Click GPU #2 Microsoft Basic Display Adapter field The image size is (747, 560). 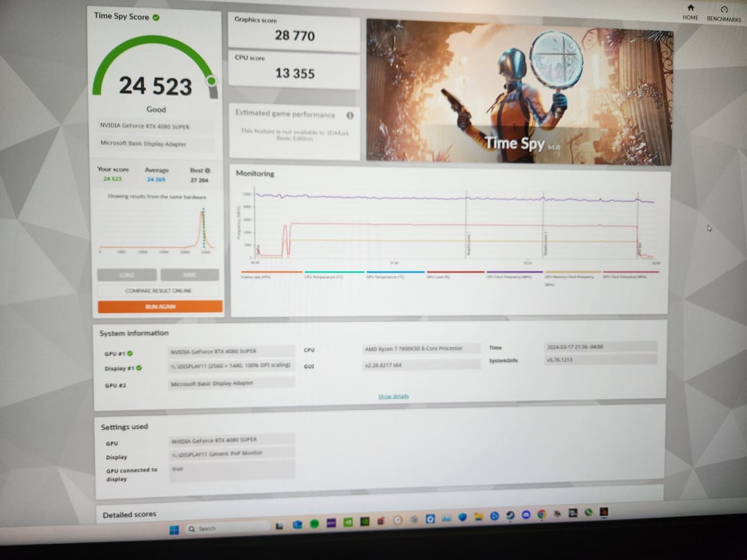(x=231, y=383)
